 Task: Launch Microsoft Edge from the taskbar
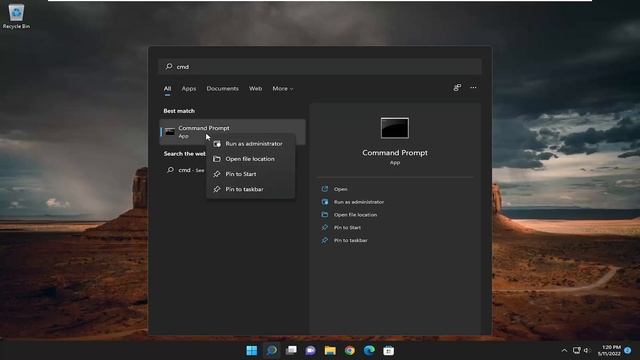point(369,350)
